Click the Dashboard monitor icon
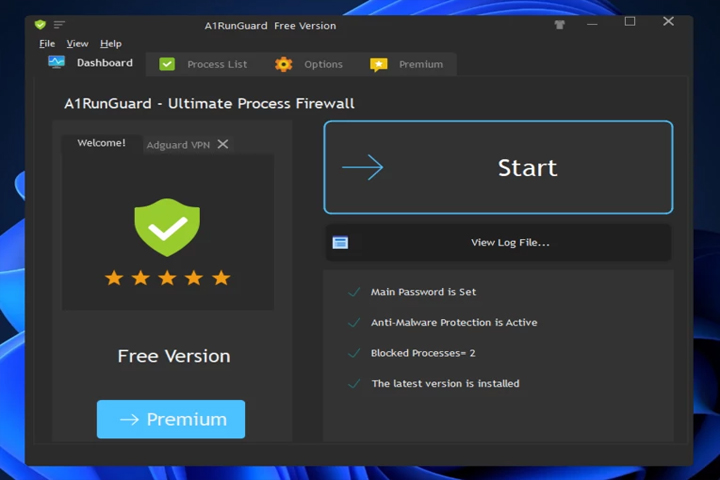This screenshot has height=480, width=720. click(56, 62)
